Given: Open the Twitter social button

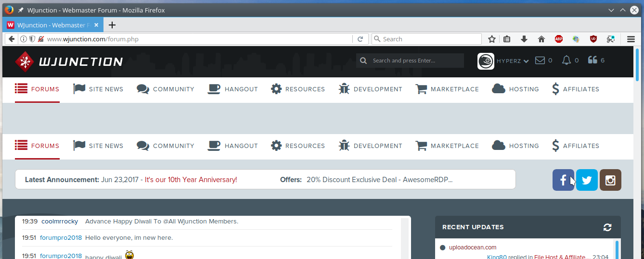Looking at the screenshot, I should pos(587,180).
